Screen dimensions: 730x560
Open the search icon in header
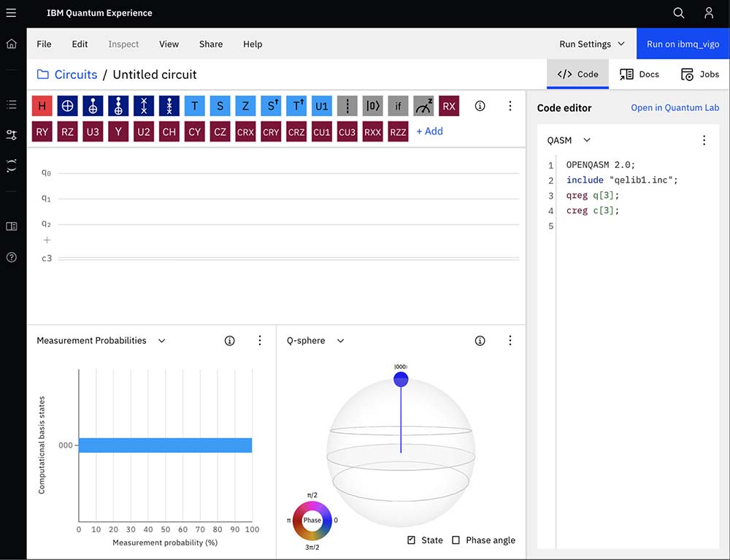(679, 13)
